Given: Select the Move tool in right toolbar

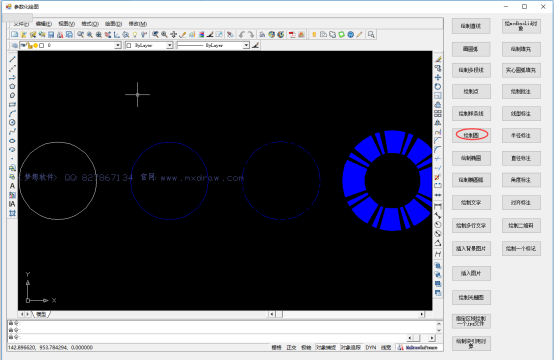Looking at the screenshot, I should coord(438,77).
